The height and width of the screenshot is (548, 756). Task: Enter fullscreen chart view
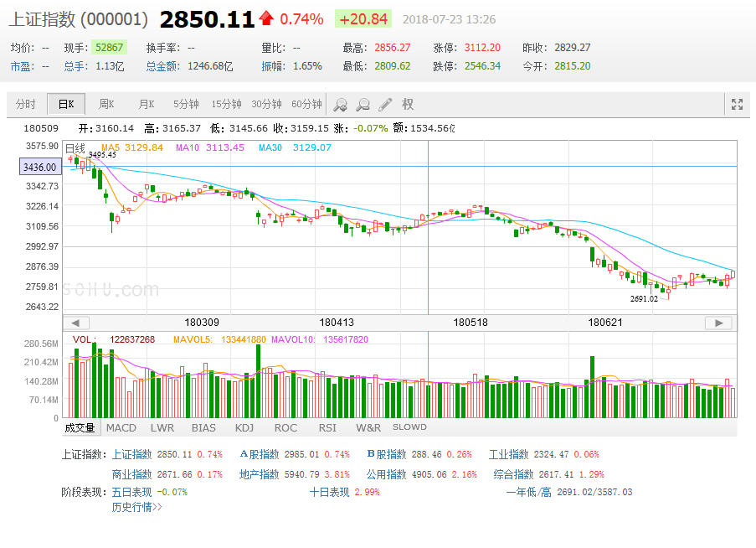737,105
